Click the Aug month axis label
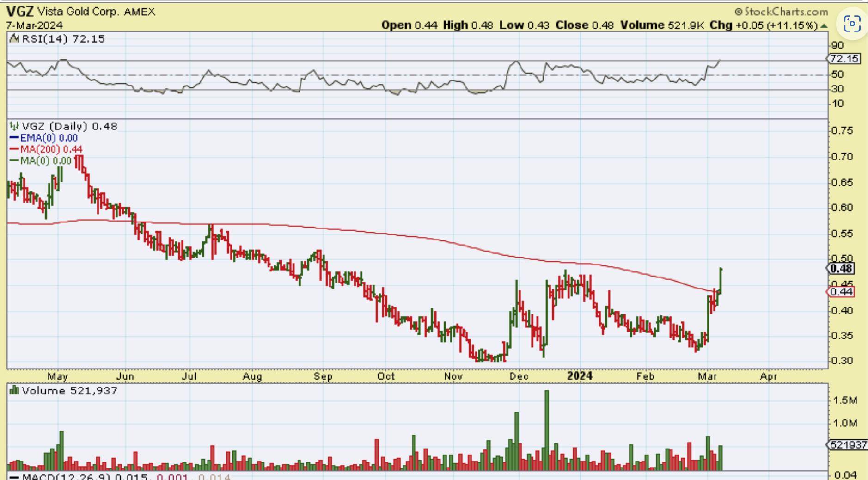868x480 pixels. [252, 376]
